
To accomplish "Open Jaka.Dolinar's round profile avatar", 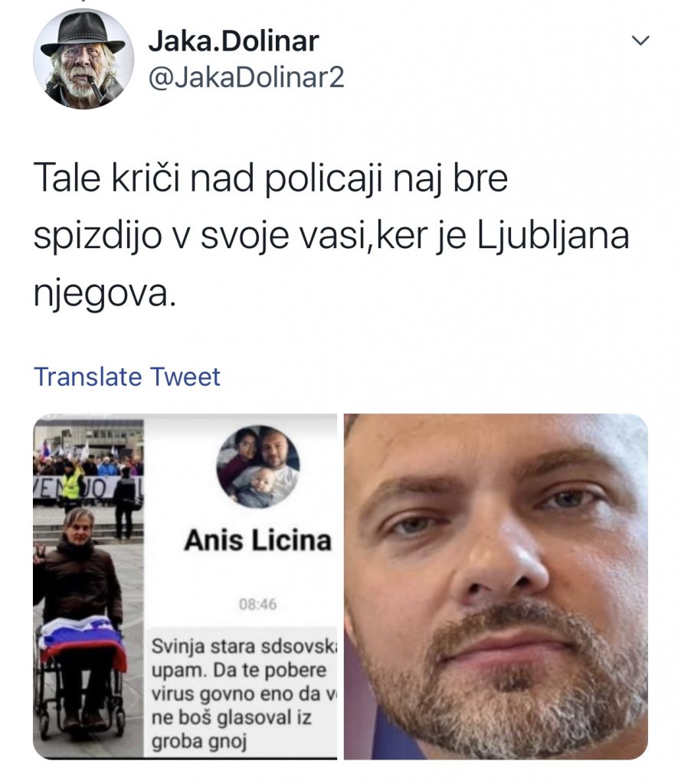I will coord(83,59).
